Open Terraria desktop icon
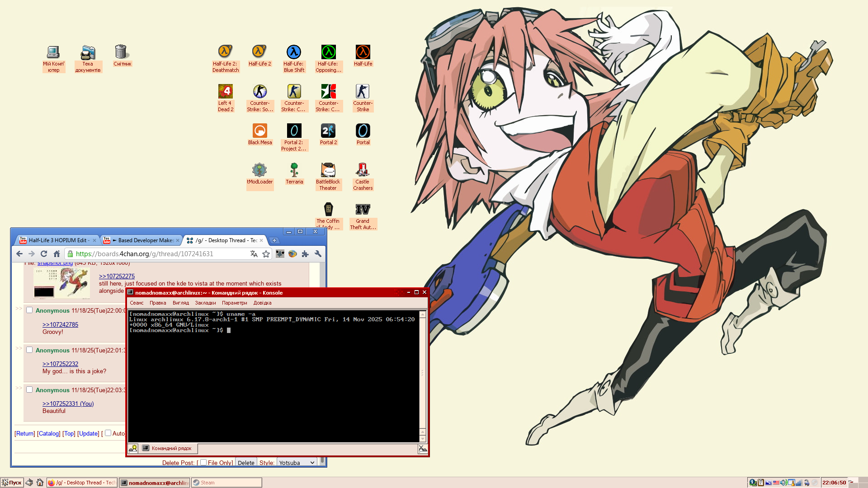Viewport: 868px width, 488px height. (294, 170)
